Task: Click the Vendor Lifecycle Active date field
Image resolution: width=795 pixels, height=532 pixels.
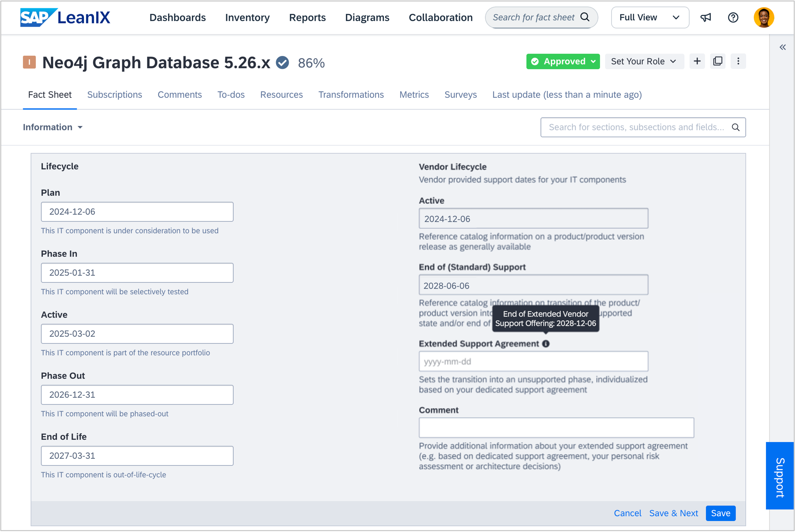Action: (x=533, y=218)
